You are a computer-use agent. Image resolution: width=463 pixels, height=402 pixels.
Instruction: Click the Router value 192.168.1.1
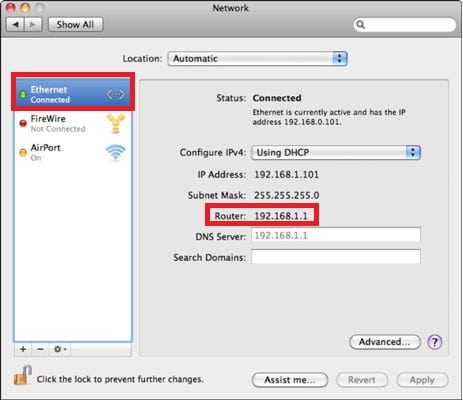pyautogui.click(x=281, y=216)
